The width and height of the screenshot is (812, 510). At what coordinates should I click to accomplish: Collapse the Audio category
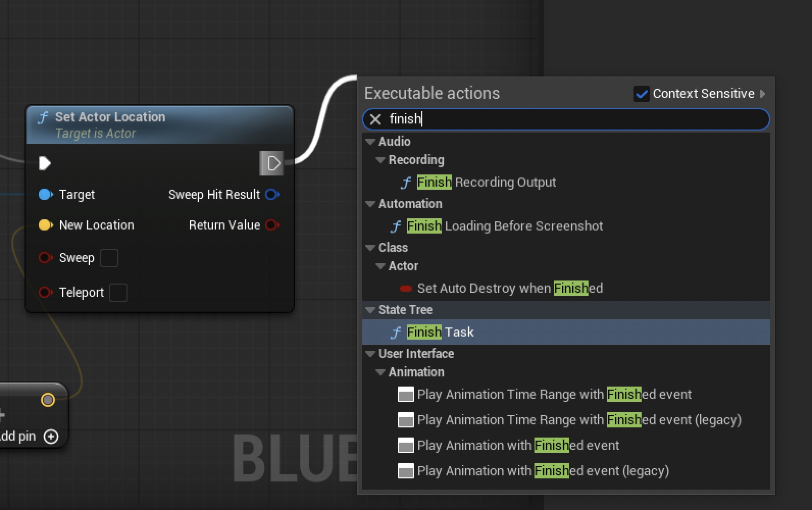tap(371, 142)
